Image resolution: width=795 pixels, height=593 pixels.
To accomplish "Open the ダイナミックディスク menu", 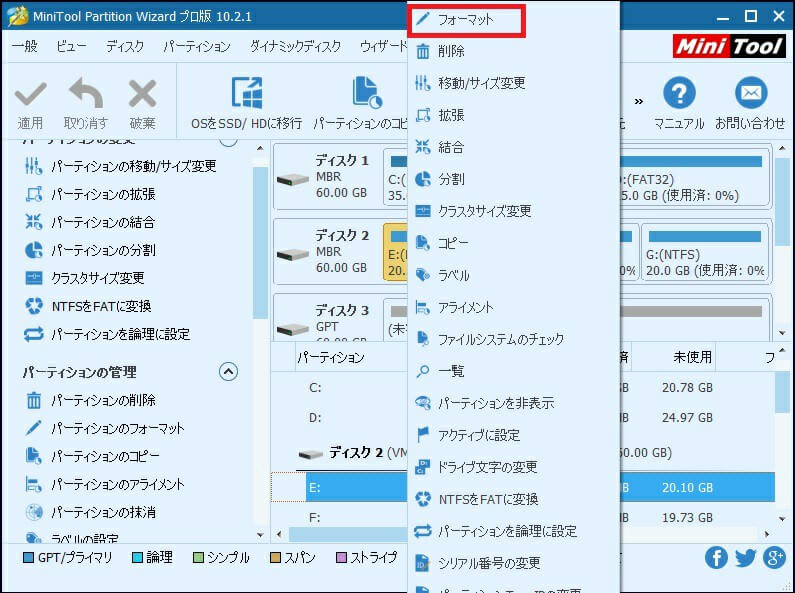I will click(295, 47).
